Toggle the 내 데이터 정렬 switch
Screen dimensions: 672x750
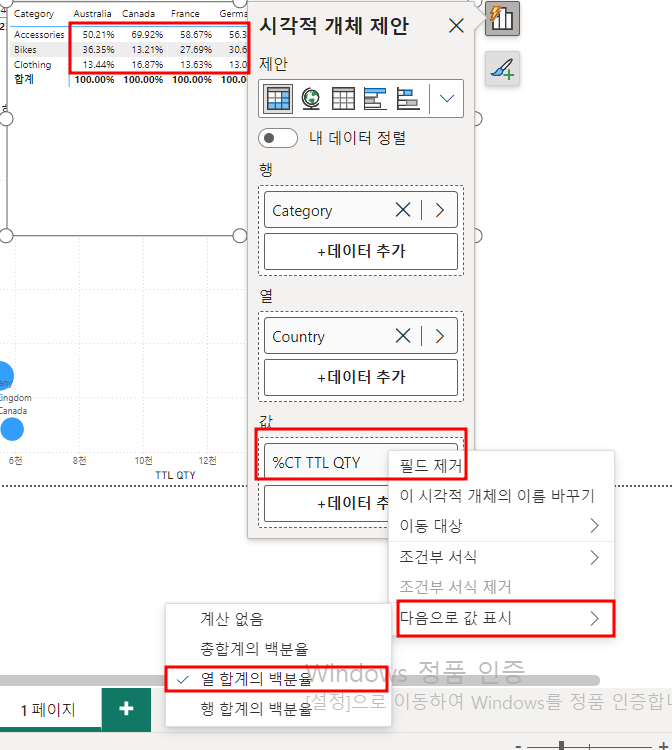(x=277, y=138)
